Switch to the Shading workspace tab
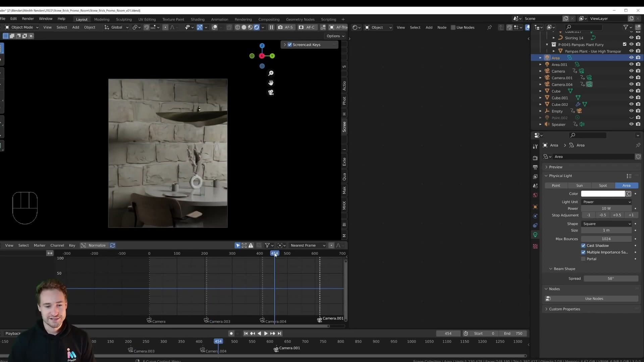 coord(198,19)
